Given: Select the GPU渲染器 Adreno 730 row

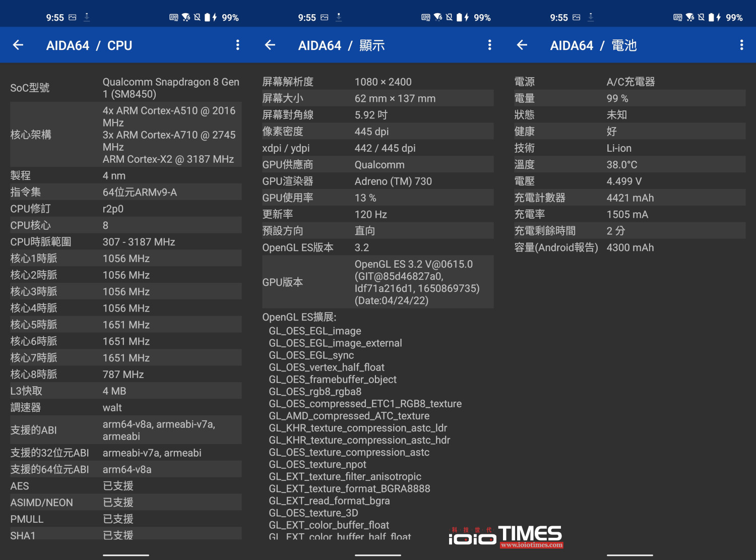Looking at the screenshot, I should pos(378,181).
